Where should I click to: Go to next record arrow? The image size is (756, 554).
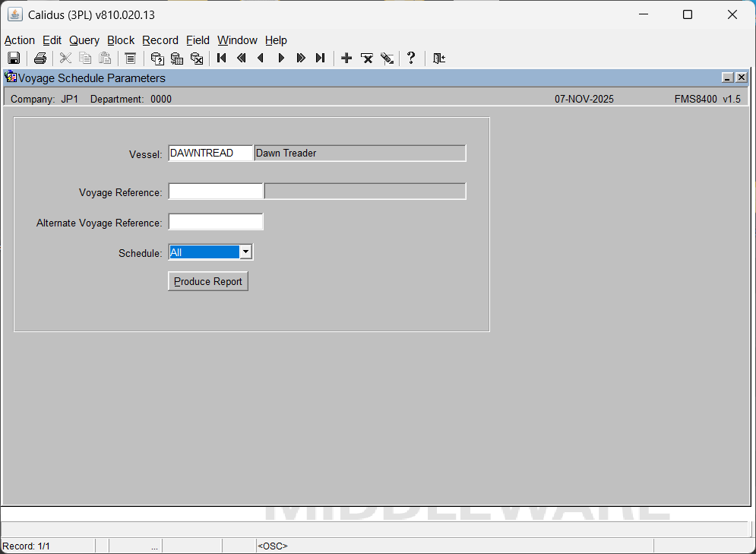(281, 59)
